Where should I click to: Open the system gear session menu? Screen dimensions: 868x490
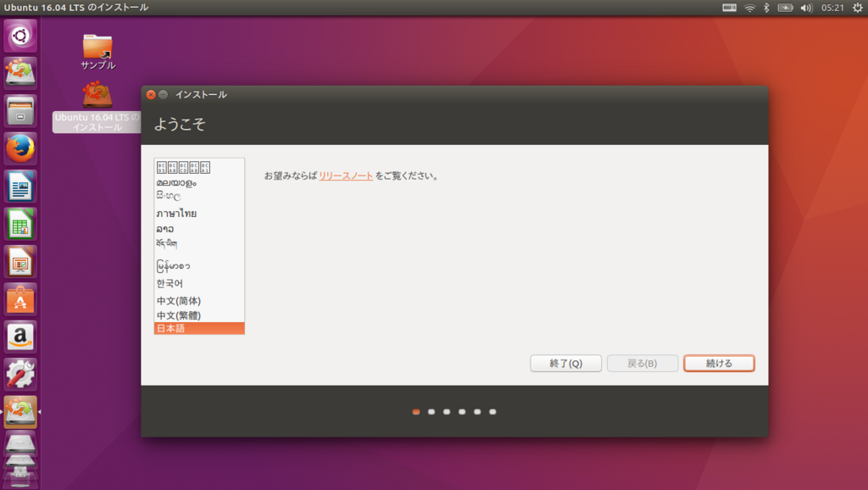[858, 8]
